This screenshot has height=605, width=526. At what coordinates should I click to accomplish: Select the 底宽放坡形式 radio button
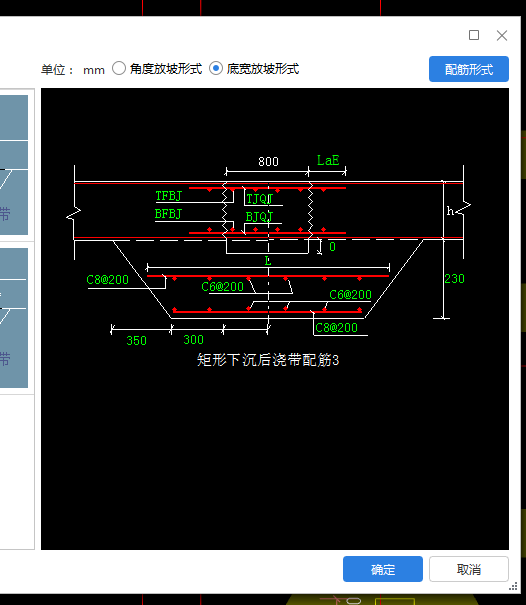tap(216, 69)
